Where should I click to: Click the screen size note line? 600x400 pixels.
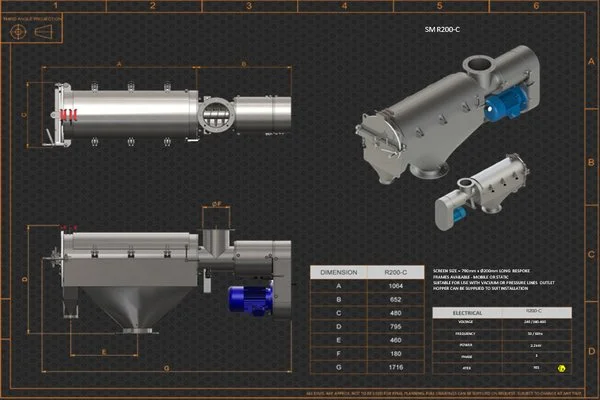[482, 271]
